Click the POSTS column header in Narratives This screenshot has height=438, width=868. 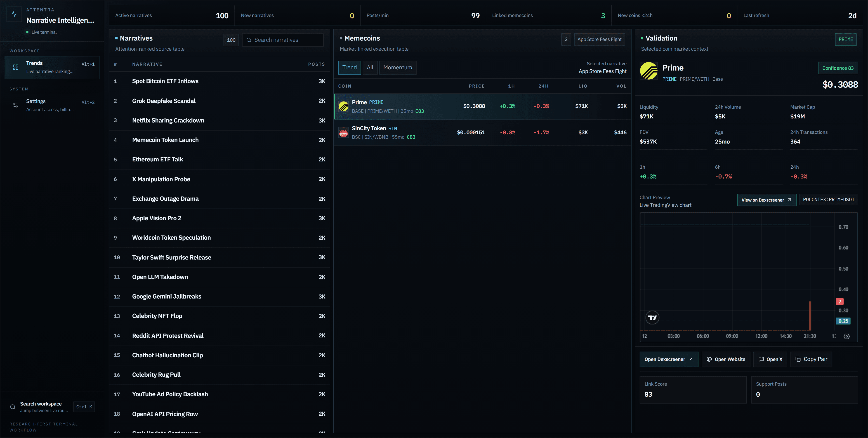[316, 64]
